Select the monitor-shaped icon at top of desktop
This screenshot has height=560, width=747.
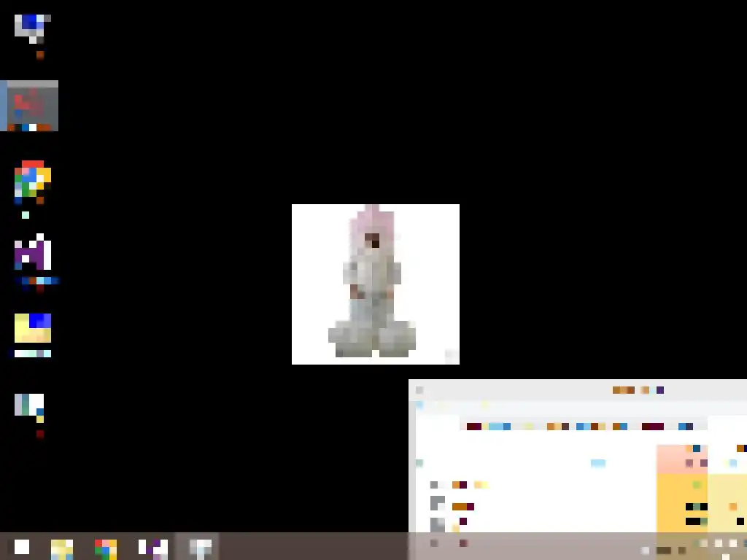click(32, 28)
